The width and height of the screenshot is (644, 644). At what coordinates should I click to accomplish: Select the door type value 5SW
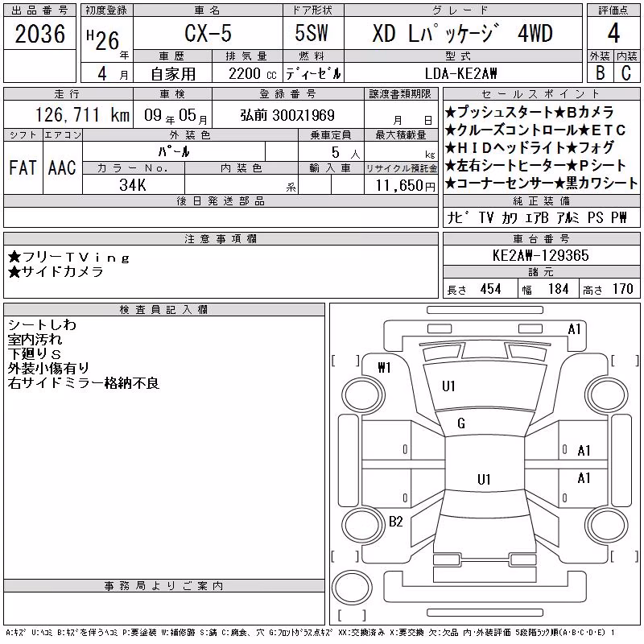[x=312, y=33]
